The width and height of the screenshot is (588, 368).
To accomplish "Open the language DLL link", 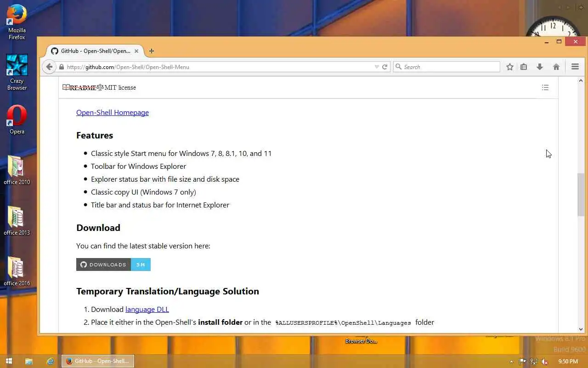I will click(147, 309).
